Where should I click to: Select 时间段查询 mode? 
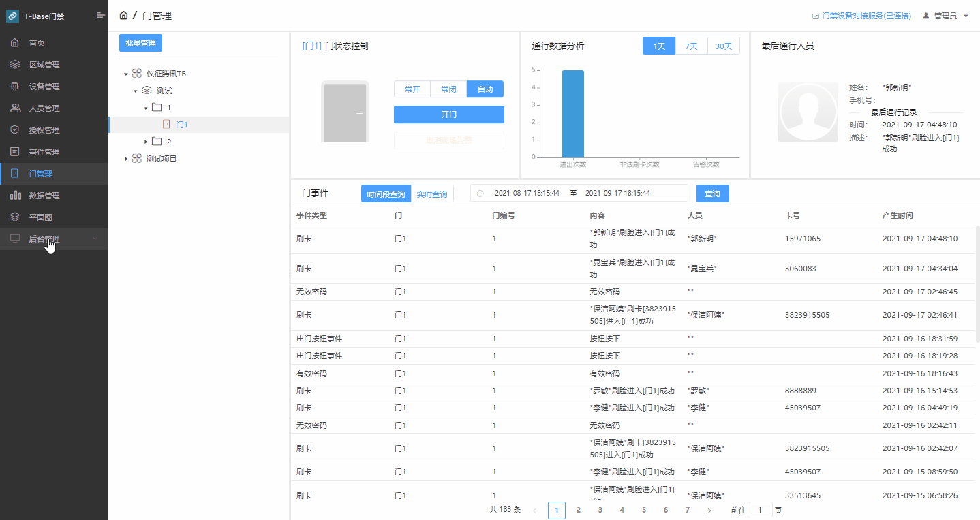(386, 194)
